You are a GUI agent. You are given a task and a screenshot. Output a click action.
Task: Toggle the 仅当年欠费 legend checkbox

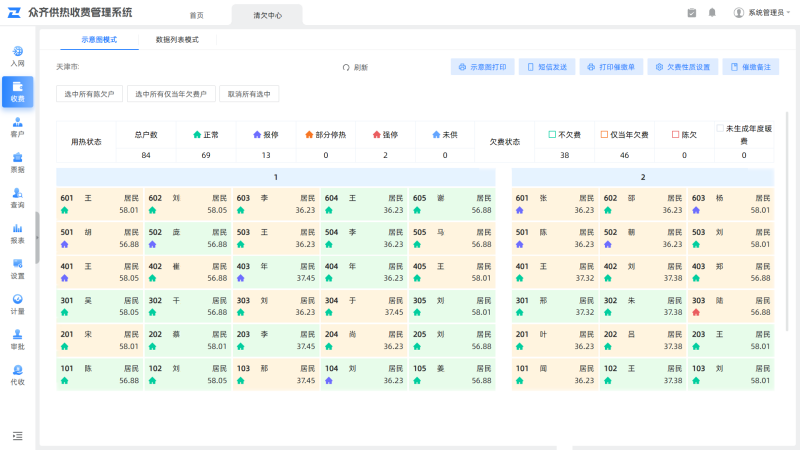(x=604, y=135)
